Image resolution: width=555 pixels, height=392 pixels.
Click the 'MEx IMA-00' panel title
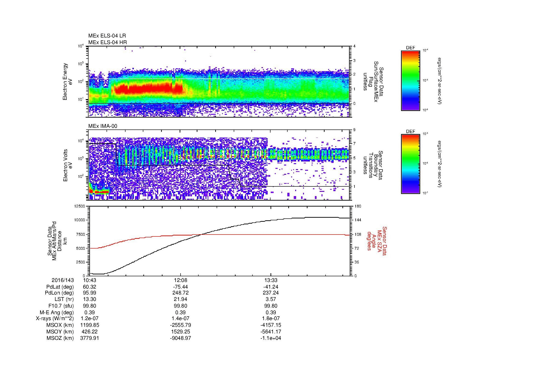[x=103, y=126]
